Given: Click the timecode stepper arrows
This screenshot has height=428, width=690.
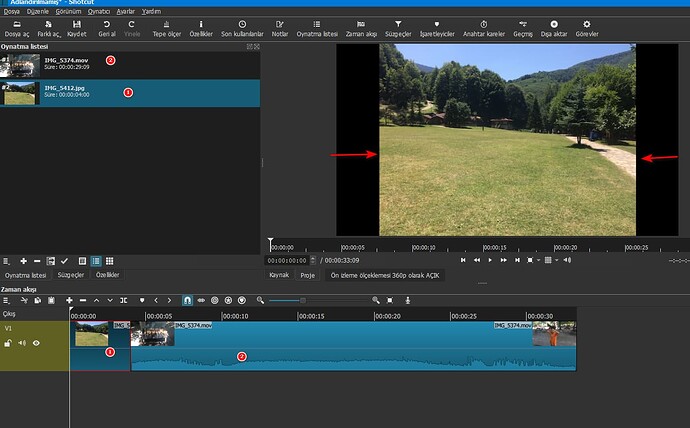Looking at the screenshot, I should tap(313, 260).
